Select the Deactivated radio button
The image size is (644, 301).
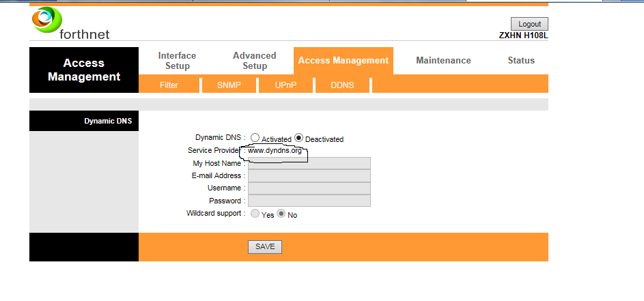point(299,138)
